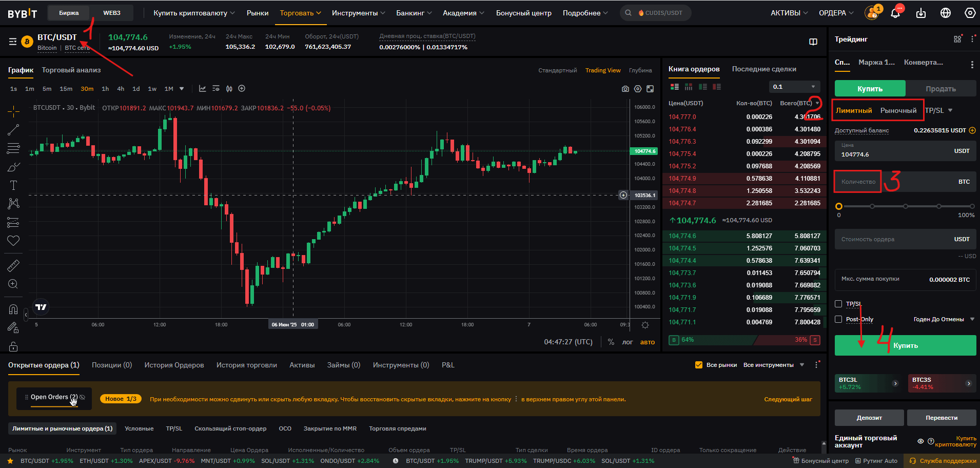Click the 'Количество' BTC input field
The width and height of the screenshot is (980, 468).
tap(918, 182)
